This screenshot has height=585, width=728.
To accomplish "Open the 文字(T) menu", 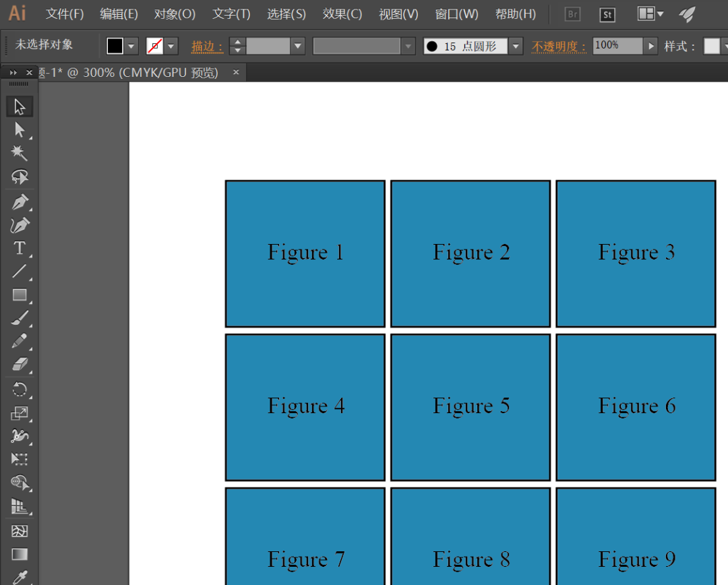I will [x=231, y=14].
